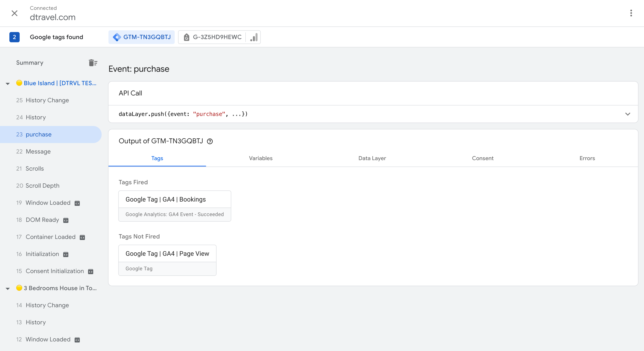
Task: Switch to the Tags tab
Action: tap(157, 158)
